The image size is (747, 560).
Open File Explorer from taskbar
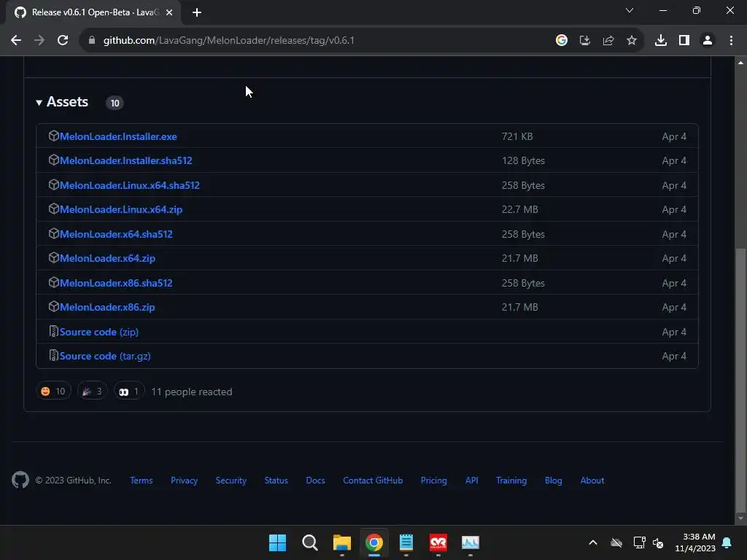pyautogui.click(x=341, y=542)
